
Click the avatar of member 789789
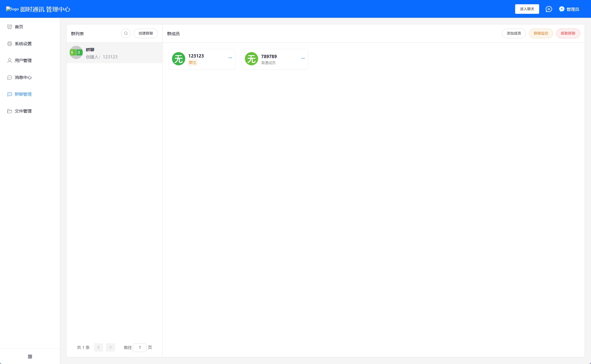pyautogui.click(x=252, y=59)
